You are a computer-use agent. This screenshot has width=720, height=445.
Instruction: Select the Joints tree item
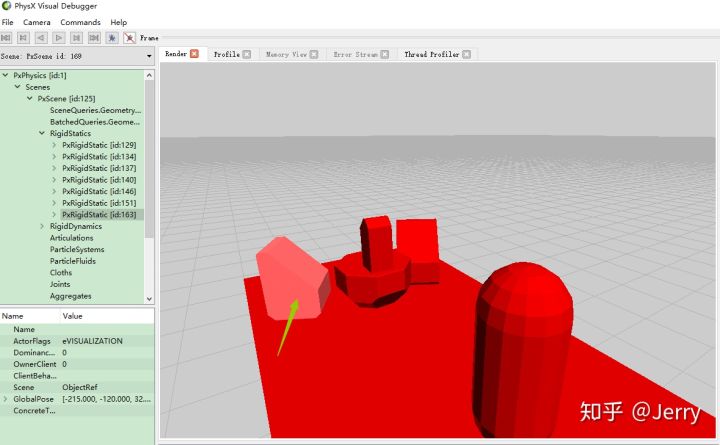click(x=60, y=284)
